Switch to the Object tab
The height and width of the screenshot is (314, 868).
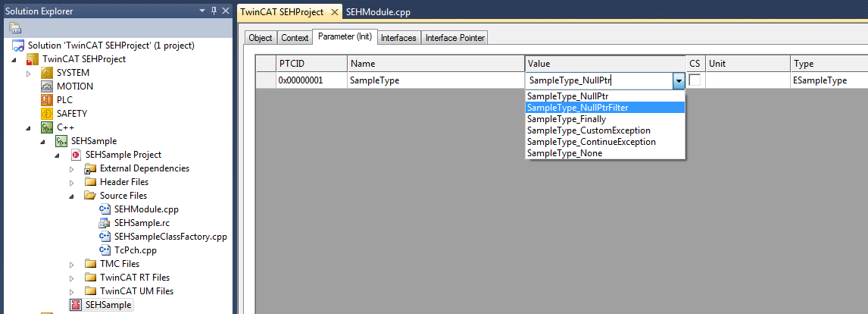coord(261,38)
